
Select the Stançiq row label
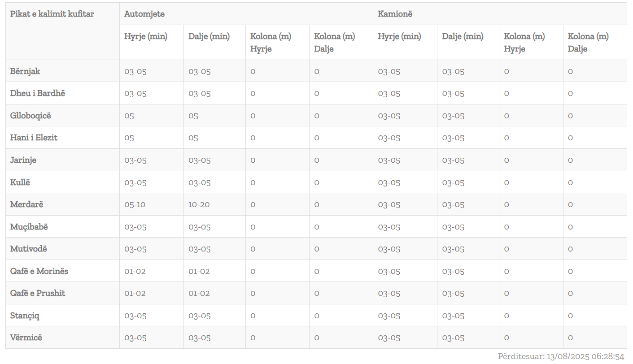point(25,316)
